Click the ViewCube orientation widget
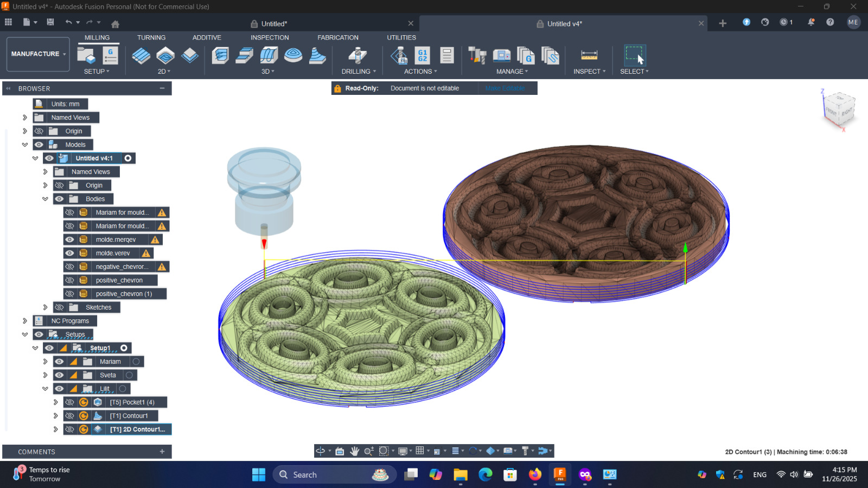 [839, 109]
